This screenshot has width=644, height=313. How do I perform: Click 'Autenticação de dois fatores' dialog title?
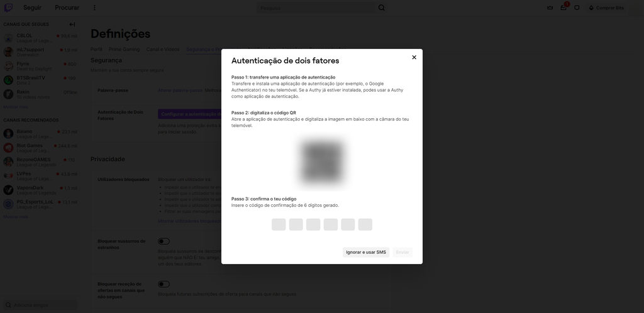(x=285, y=61)
